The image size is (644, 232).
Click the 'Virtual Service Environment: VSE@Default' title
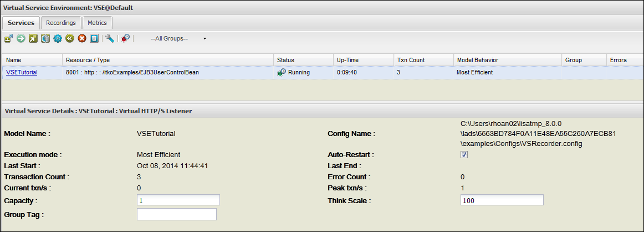tap(68, 7)
